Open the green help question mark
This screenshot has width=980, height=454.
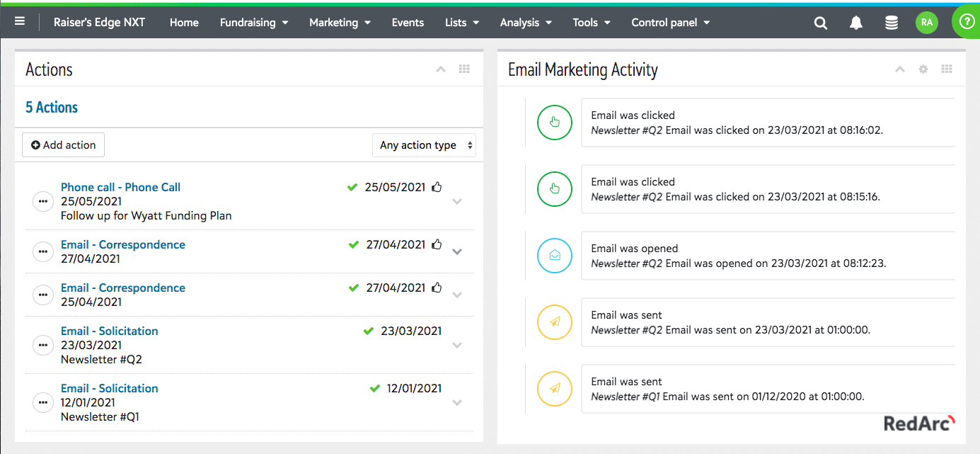tap(966, 22)
